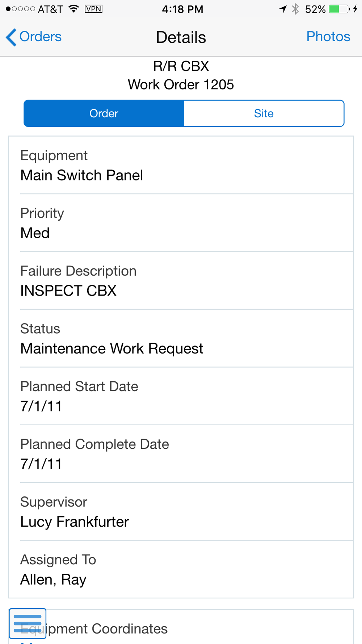Tap the Wi-Fi signal icon

74,9
